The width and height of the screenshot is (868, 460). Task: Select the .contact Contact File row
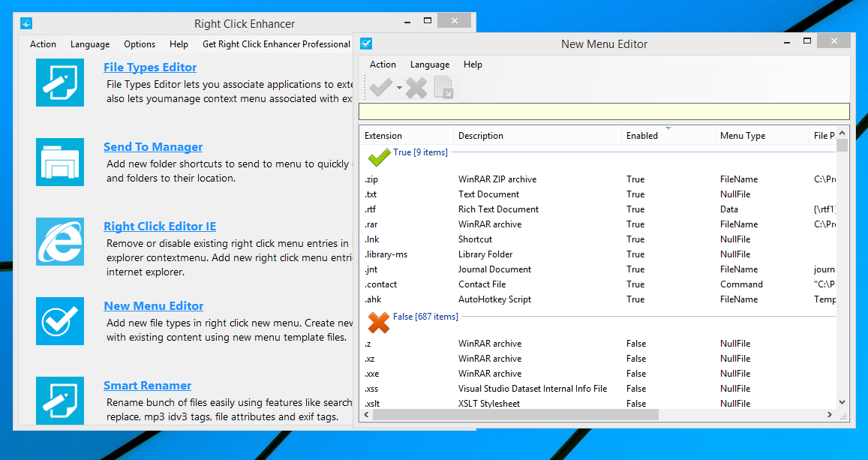tap(598, 284)
